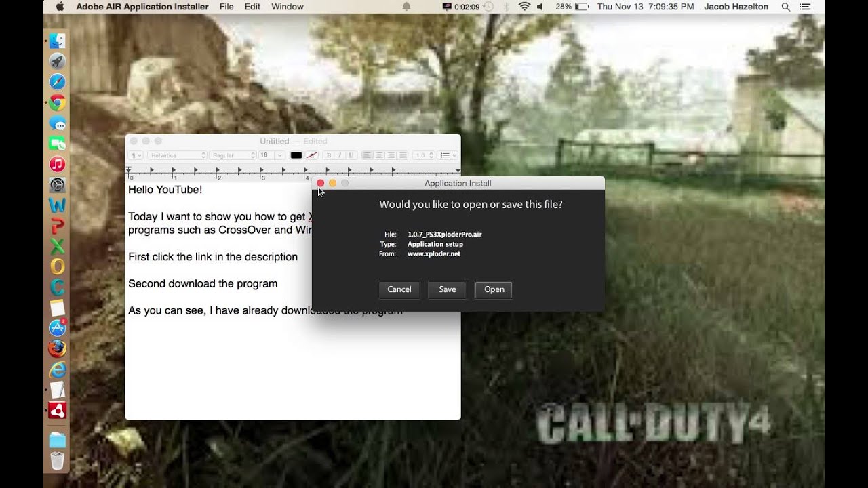Screen dimensions: 868x488
Task: Click Save in Application Install dialog
Action: pyautogui.click(x=448, y=289)
